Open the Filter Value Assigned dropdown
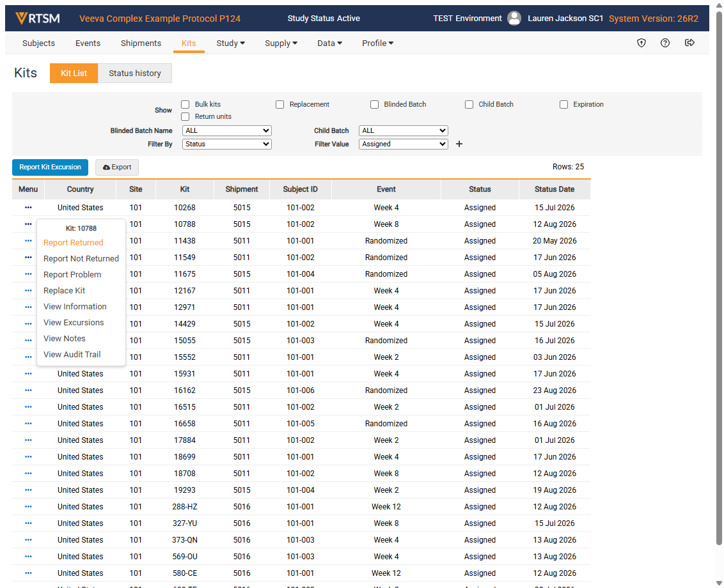The height and width of the screenshot is (588, 724). [x=403, y=144]
